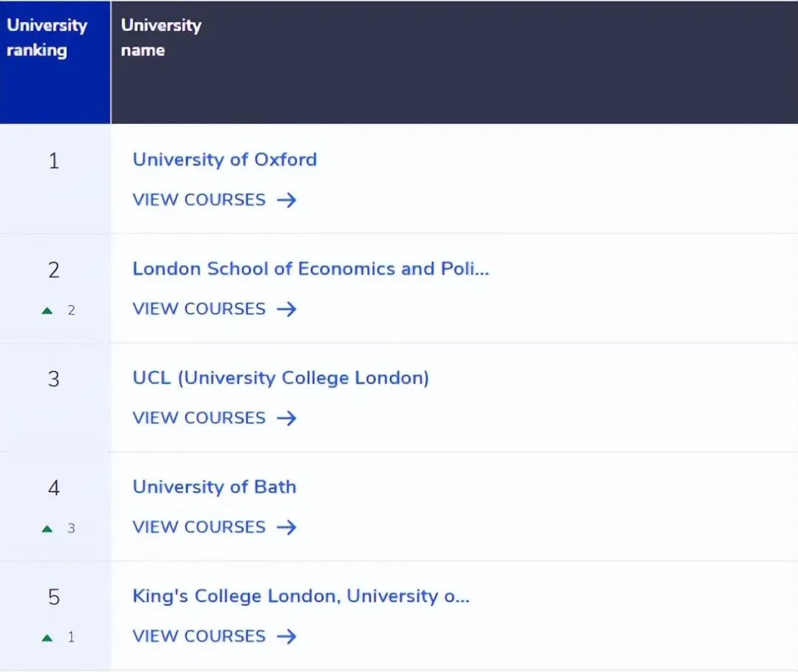Open the UCL (University College London) link
Screen dimensions: 798x672
[281, 377]
